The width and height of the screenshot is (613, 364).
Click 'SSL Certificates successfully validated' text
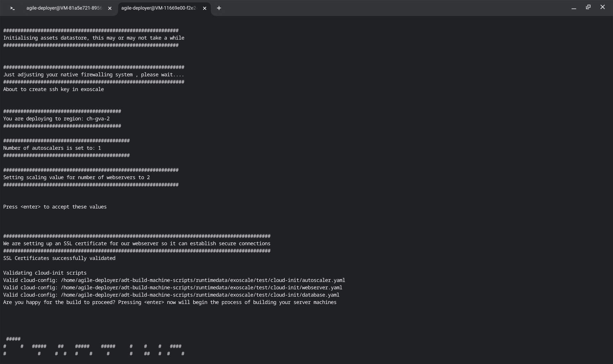tap(59, 258)
